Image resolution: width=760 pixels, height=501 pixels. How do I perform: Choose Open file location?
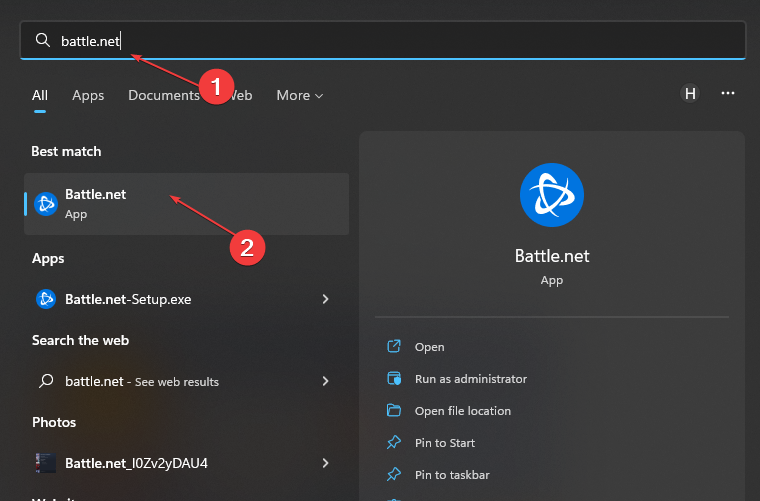point(463,411)
